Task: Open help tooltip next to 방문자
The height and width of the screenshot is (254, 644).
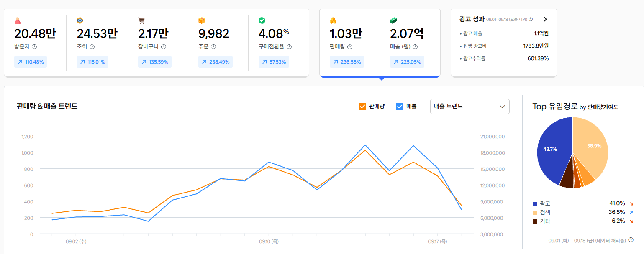Action: [34, 47]
